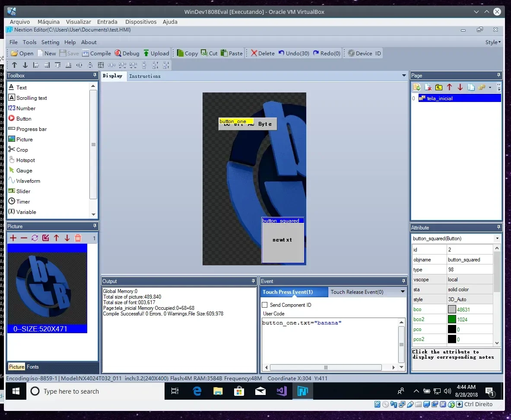Click the User Code editor field

tap(330, 341)
